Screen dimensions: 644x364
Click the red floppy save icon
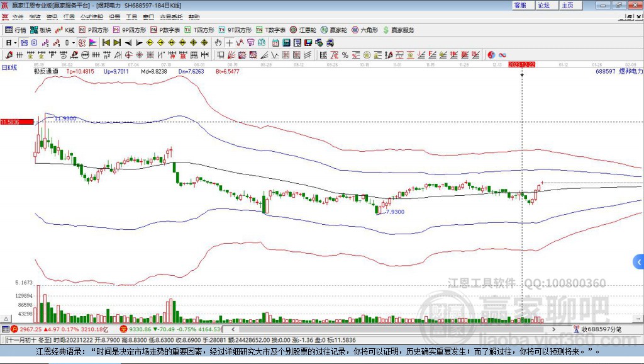click(308, 43)
